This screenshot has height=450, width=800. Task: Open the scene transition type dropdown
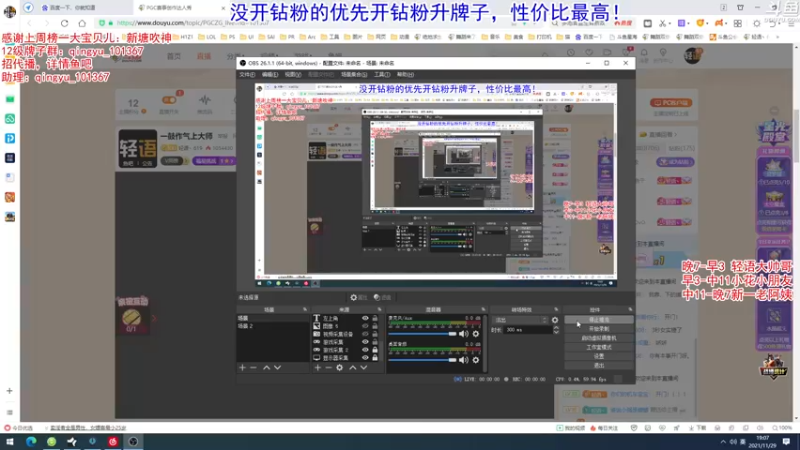521,320
